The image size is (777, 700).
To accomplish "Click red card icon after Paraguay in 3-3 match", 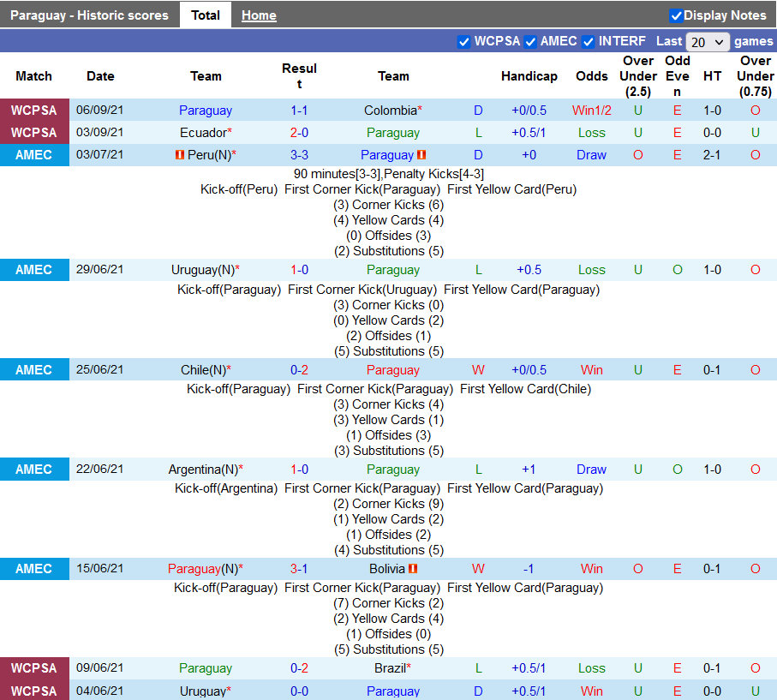I will pyautogui.click(x=422, y=155).
